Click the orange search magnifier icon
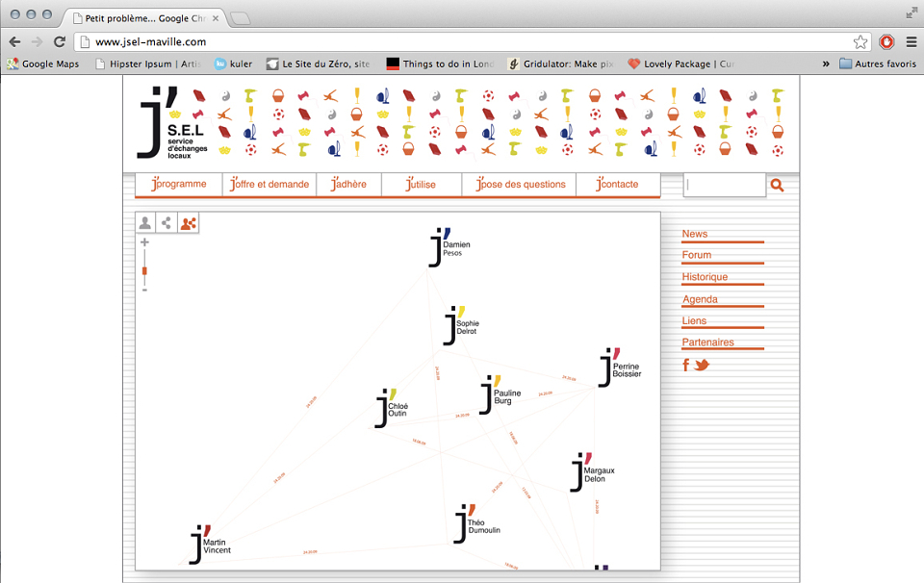The width and height of the screenshot is (924, 583). click(x=778, y=186)
